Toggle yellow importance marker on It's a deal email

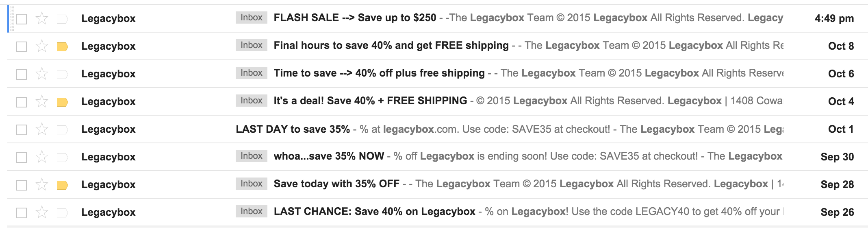click(x=62, y=102)
